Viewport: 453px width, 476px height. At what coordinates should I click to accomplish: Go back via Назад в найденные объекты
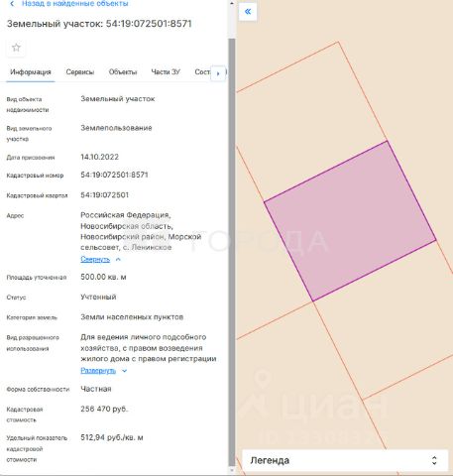coord(75,4)
